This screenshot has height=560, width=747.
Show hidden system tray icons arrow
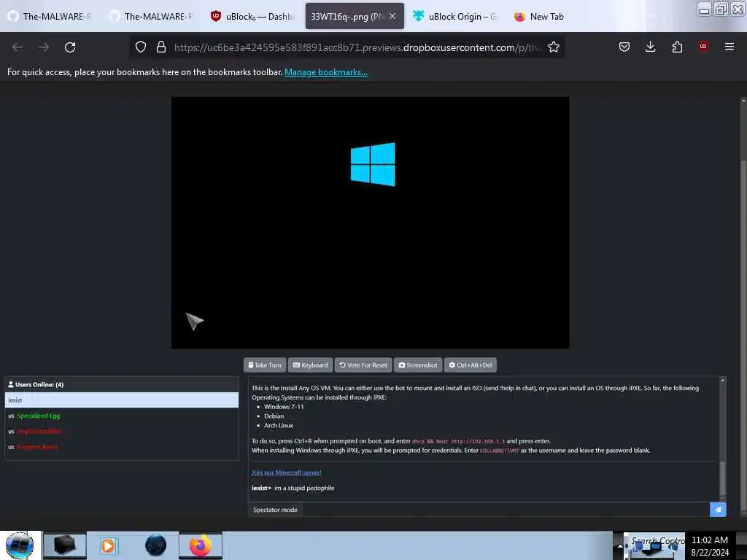(x=620, y=546)
